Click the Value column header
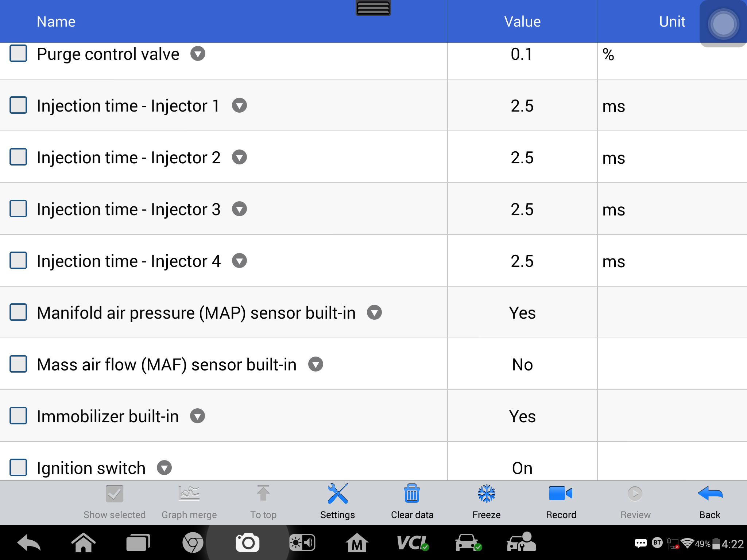The width and height of the screenshot is (747, 560). pos(522,22)
